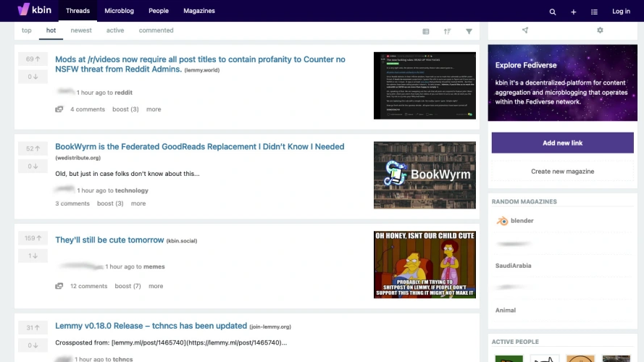Viewport: 644px width, 362px height.
Task: Switch to the Microblog tab
Action: 119,12
